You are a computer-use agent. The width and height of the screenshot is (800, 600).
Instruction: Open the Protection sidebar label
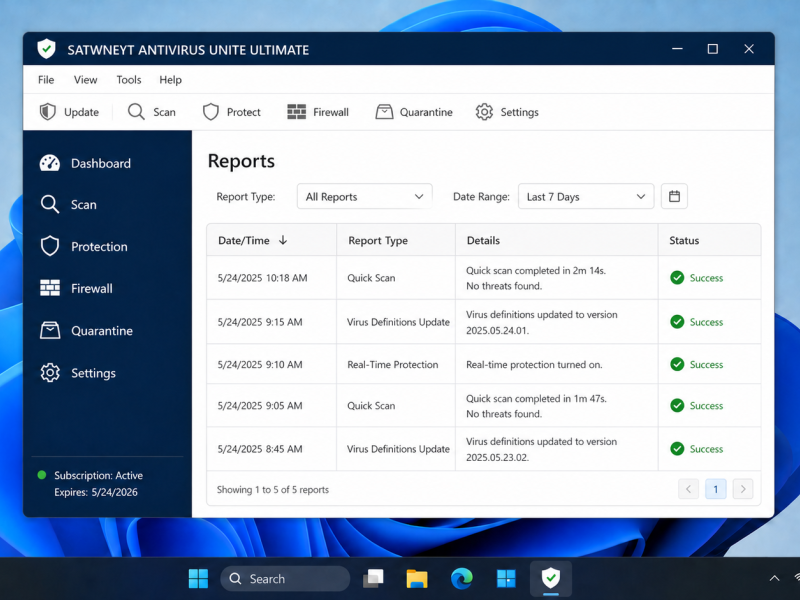click(99, 246)
